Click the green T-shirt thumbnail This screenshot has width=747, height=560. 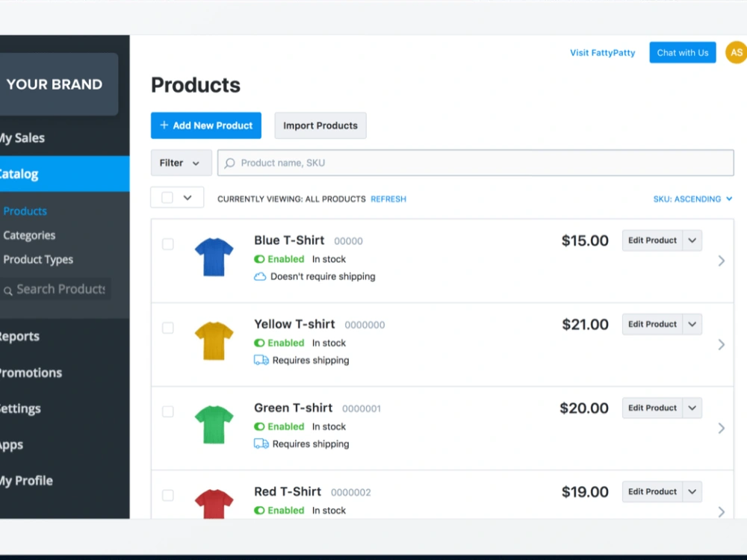(x=214, y=425)
